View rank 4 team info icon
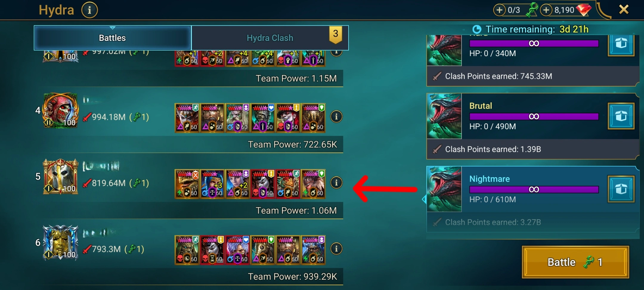644x290 pixels. click(x=336, y=117)
